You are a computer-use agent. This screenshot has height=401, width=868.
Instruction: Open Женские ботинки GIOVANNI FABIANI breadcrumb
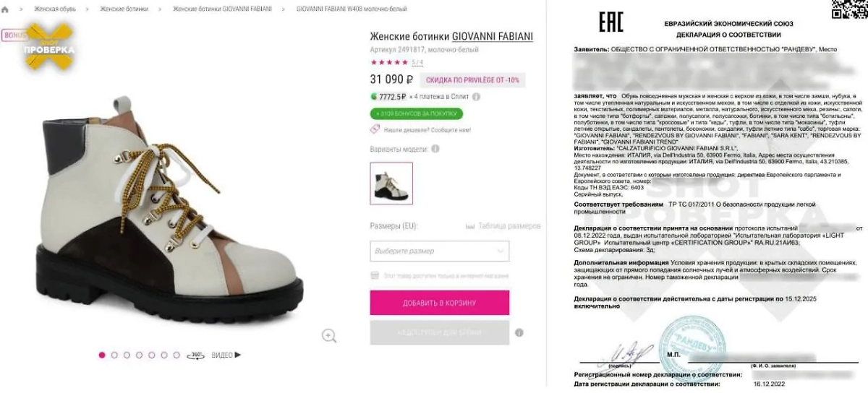(x=223, y=9)
